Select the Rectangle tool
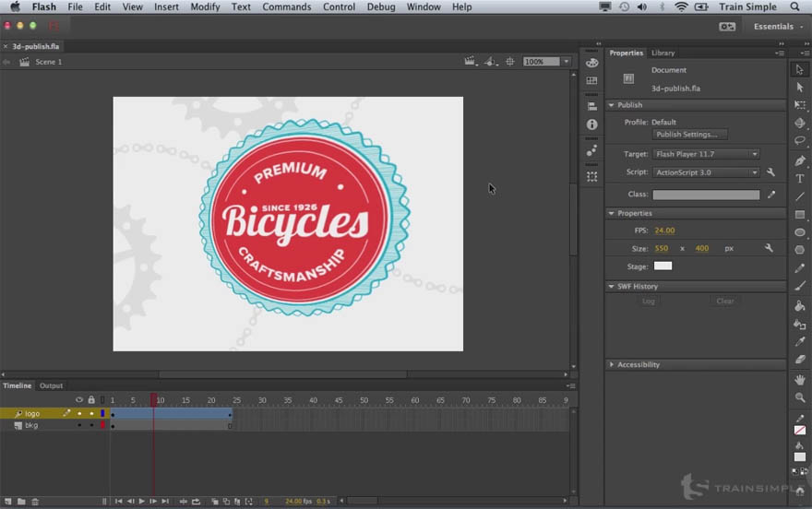 (x=800, y=214)
